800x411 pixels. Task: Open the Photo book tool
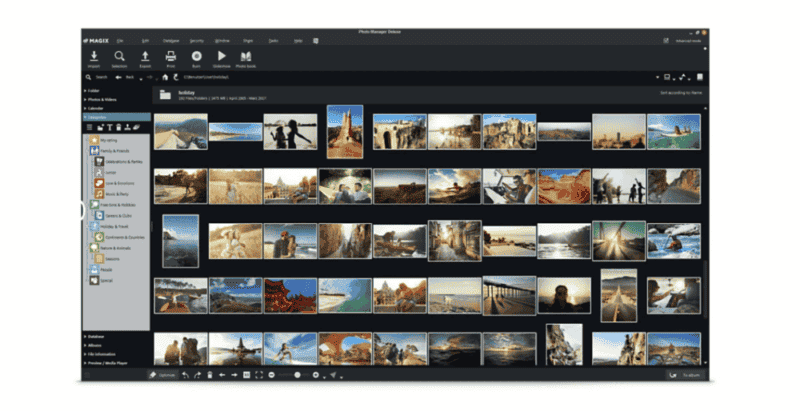point(246,56)
